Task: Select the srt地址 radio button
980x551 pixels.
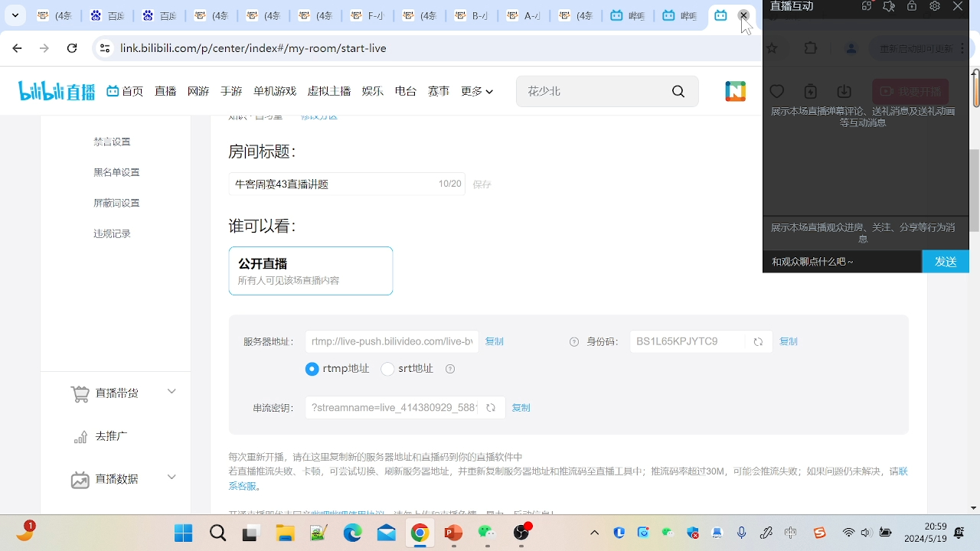Action: [x=387, y=369]
